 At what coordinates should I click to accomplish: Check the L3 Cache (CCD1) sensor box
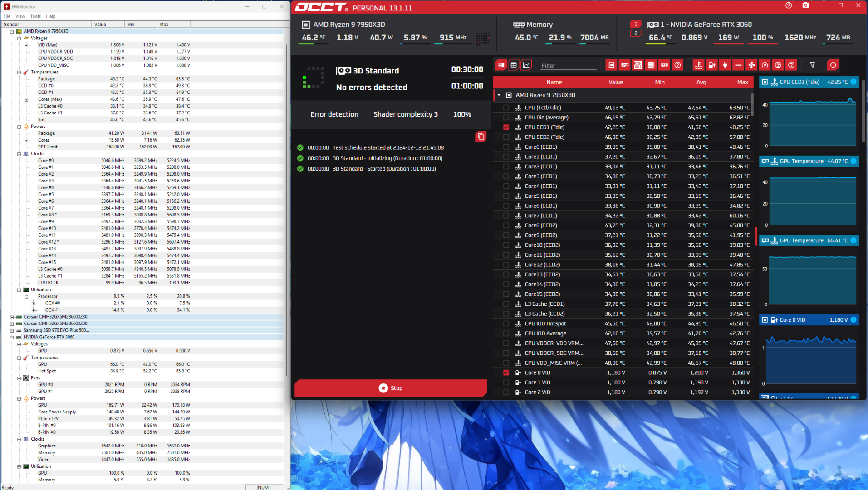coord(506,304)
